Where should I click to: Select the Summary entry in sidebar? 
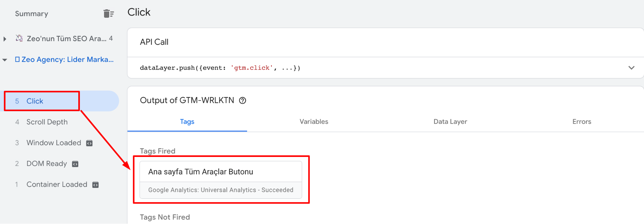coord(32,14)
